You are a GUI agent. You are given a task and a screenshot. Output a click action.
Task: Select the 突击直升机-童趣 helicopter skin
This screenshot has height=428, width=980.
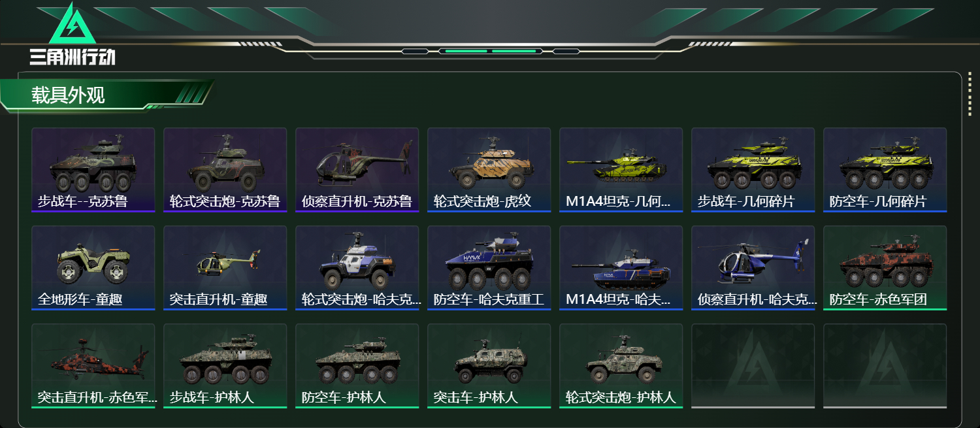pos(225,268)
